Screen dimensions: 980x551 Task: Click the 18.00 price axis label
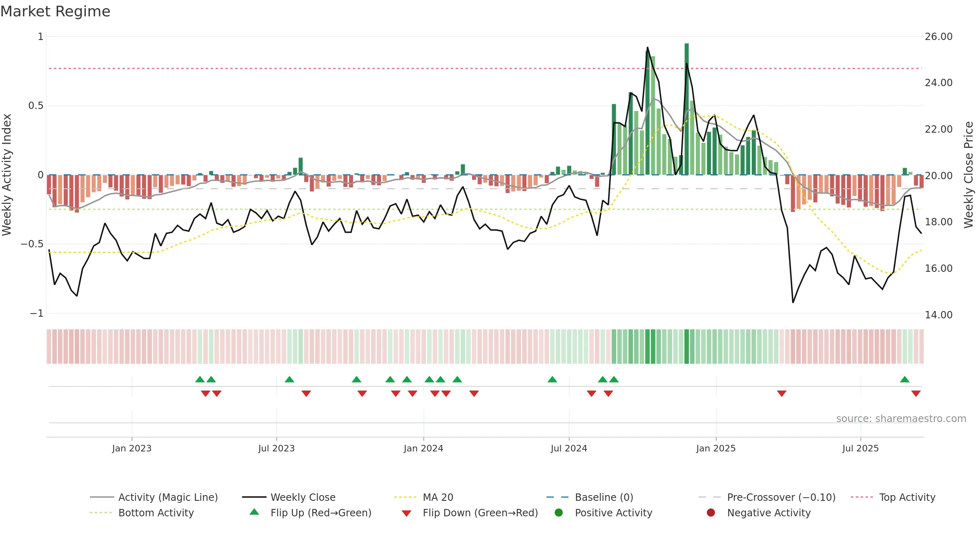click(939, 222)
